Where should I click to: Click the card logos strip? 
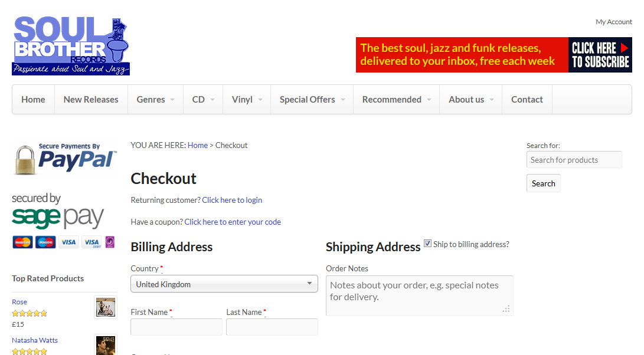click(64, 242)
